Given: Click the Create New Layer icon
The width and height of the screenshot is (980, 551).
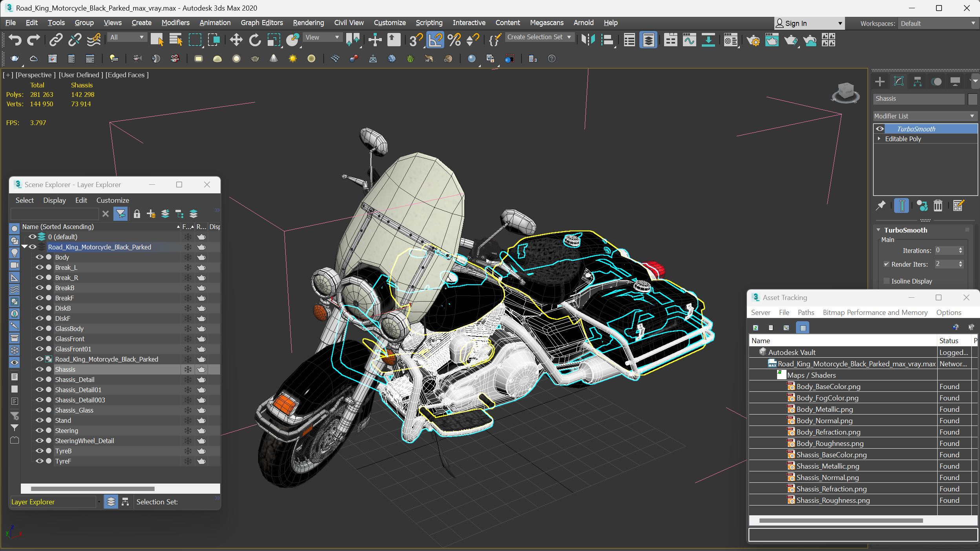Looking at the screenshot, I should pyautogui.click(x=151, y=214).
